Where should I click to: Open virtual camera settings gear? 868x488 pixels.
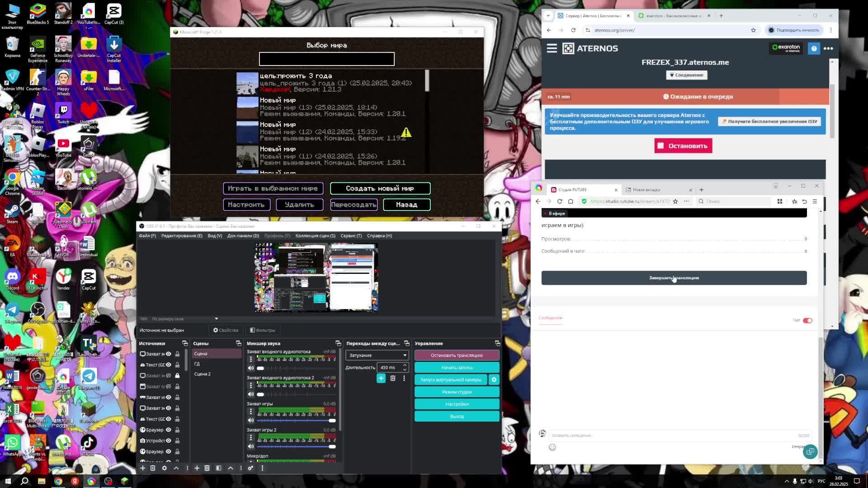494,380
